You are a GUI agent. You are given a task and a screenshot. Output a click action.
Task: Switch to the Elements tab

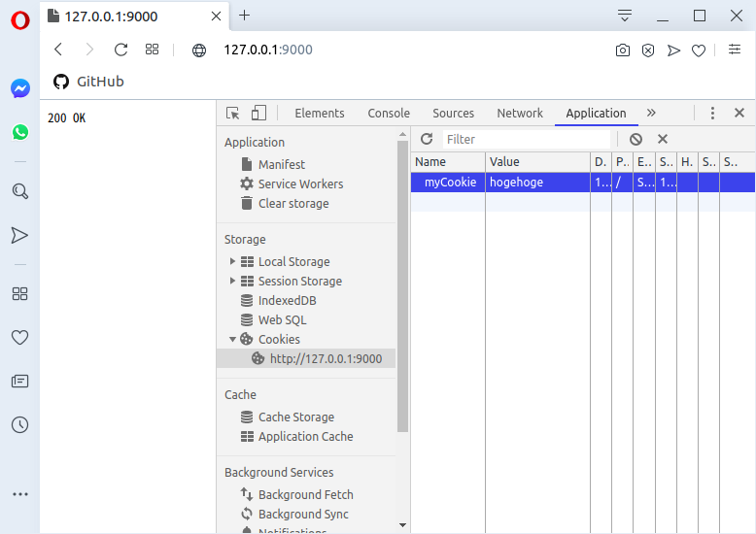[x=320, y=114]
